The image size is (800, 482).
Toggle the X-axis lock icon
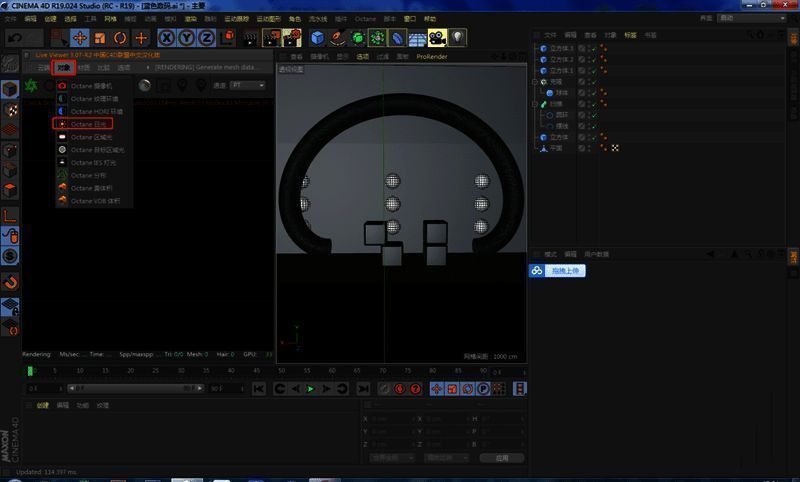(167, 38)
